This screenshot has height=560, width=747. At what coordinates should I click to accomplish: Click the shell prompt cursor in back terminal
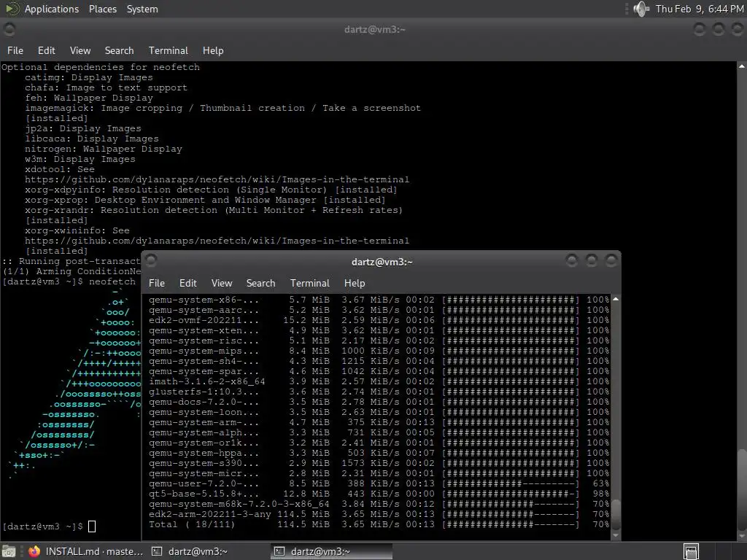[92, 526]
